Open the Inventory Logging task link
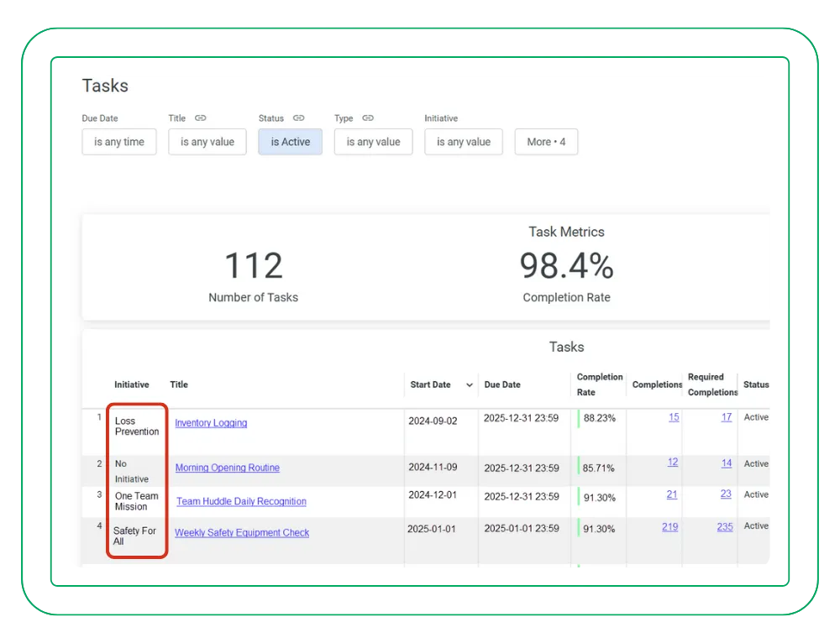Image resolution: width=840 pixels, height=643 pixels. click(211, 423)
